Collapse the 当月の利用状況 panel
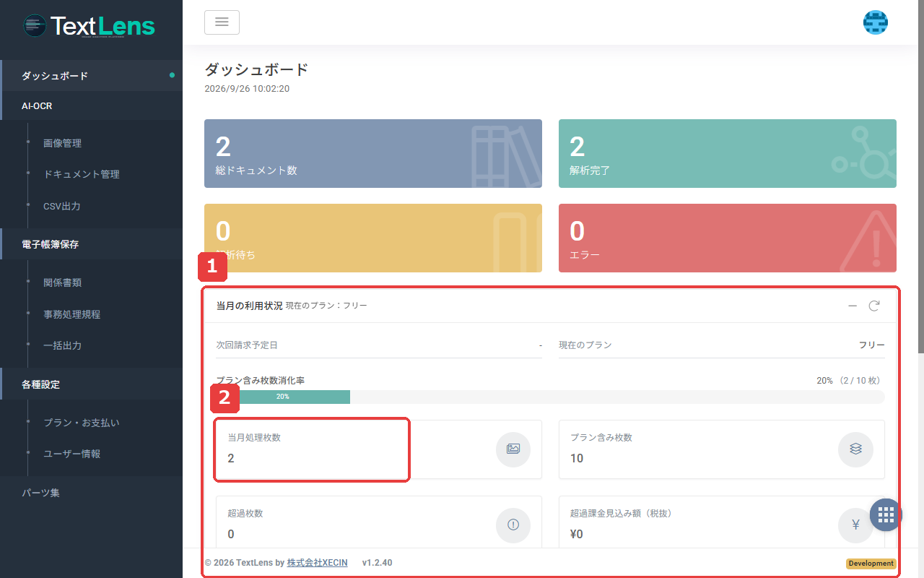 click(x=853, y=306)
